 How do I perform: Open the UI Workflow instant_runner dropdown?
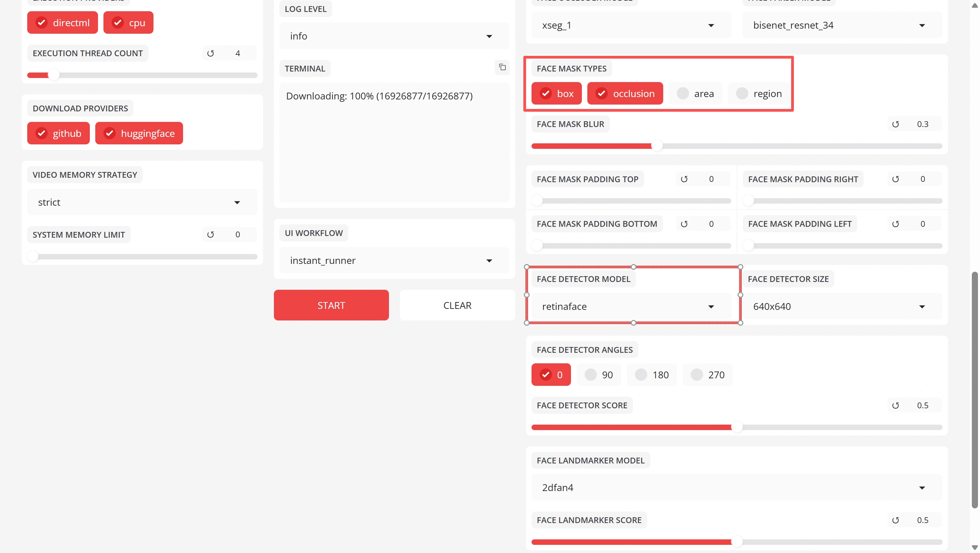(x=394, y=260)
